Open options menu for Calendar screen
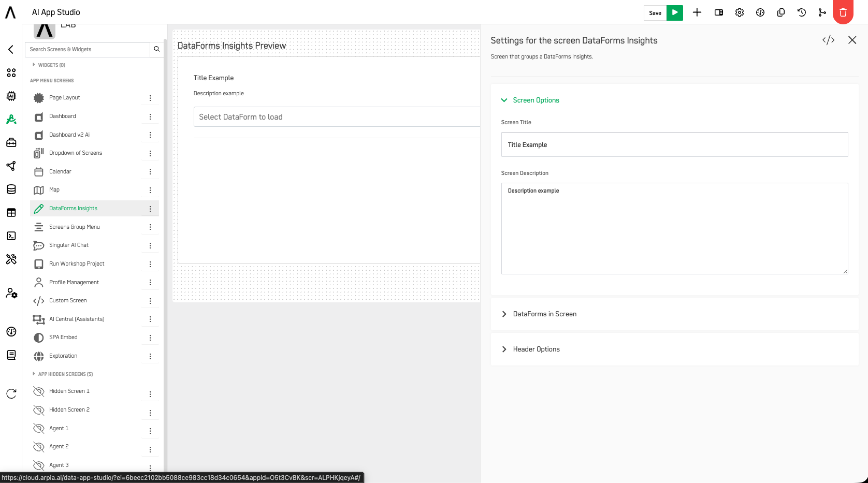Image resolution: width=868 pixels, height=483 pixels. coord(150,171)
